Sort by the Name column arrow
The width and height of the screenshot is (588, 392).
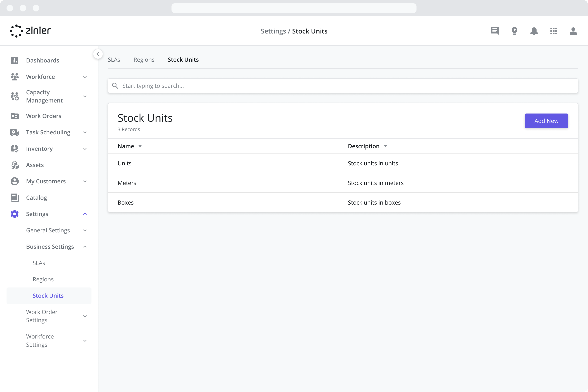coord(140,146)
